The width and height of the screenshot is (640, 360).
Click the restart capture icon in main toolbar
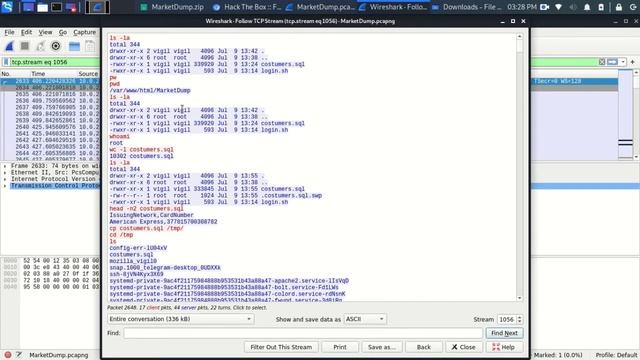point(40,46)
